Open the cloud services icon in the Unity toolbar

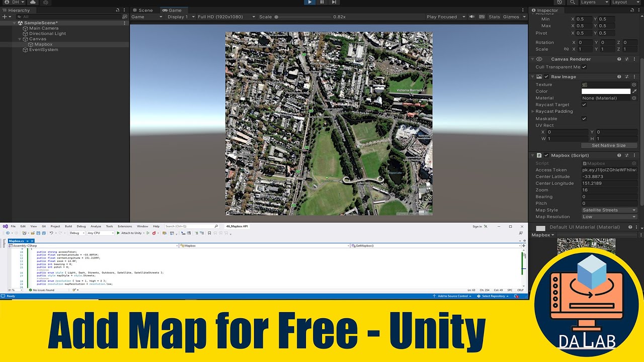[x=33, y=2]
